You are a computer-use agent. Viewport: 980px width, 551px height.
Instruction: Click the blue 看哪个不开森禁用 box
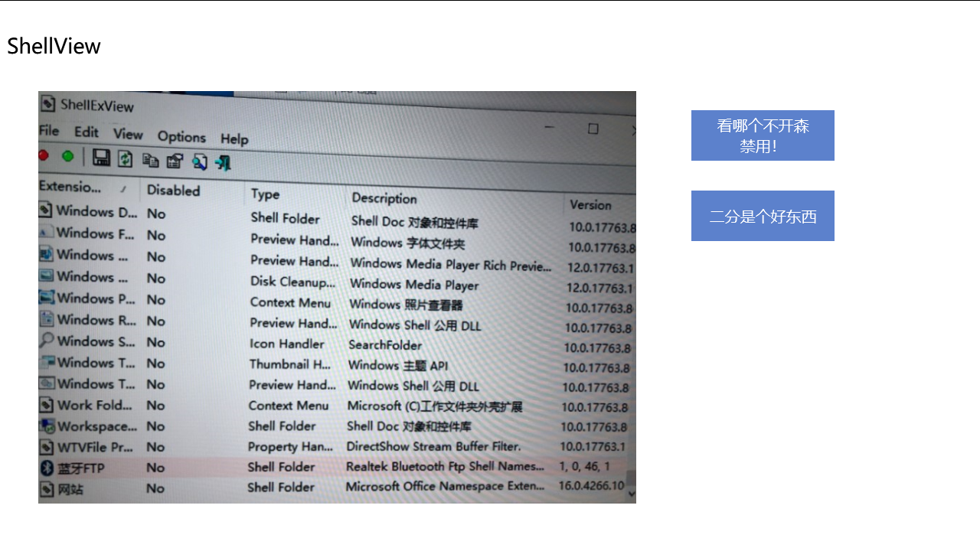[x=763, y=135]
